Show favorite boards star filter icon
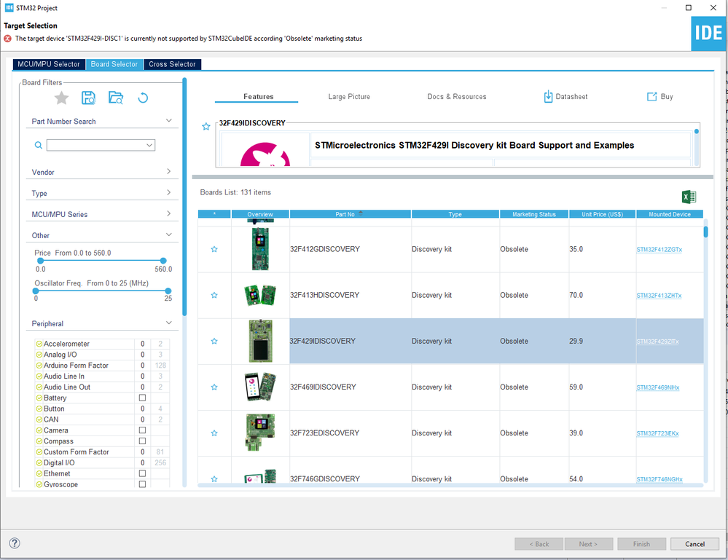This screenshot has height=560, width=728. [x=61, y=98]
